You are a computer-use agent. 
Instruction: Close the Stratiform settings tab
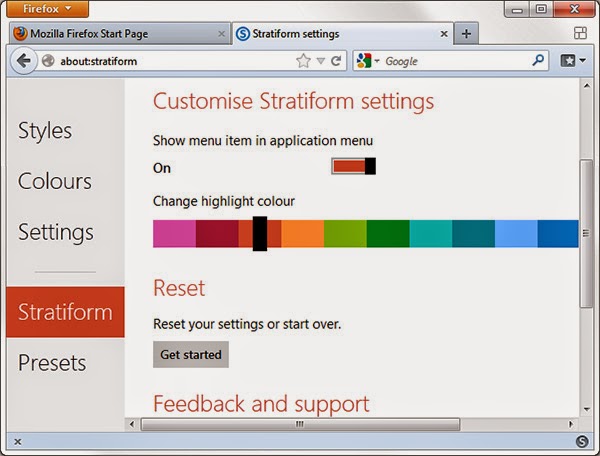444,34
